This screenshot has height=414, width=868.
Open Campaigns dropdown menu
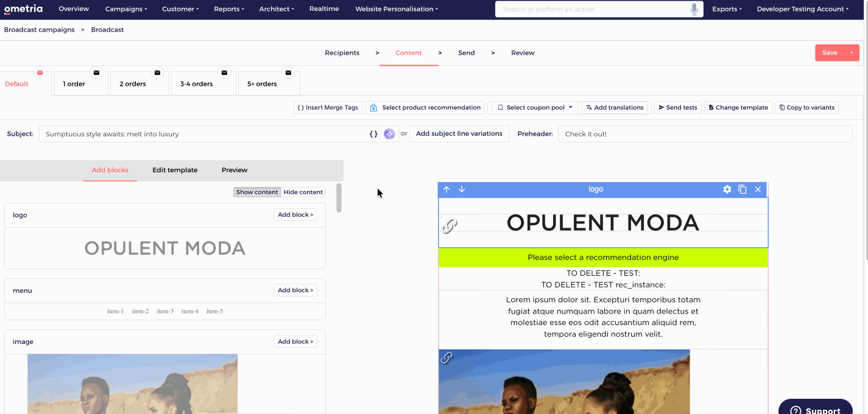point(126,9)
